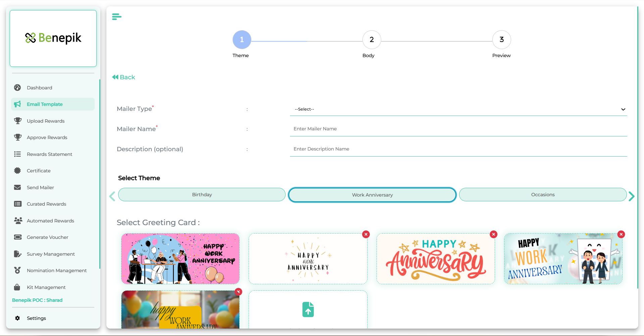Viewport: 644px width, 336px height.
Task: Delete the red Happy Anniversary script card
Action: 493,235
